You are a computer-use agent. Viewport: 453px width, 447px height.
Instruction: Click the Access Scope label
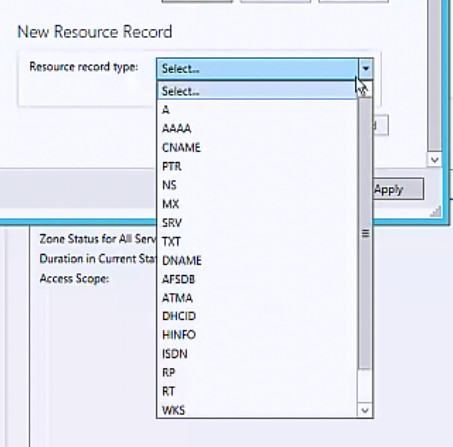74,279
